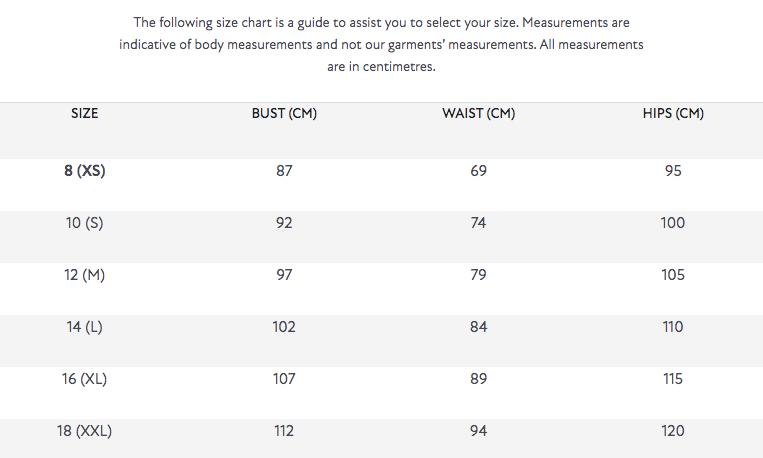This screenshot has width=763, height=458.
Task: Click the 8 (XS) size label
Action: click(x=85, y=171)
